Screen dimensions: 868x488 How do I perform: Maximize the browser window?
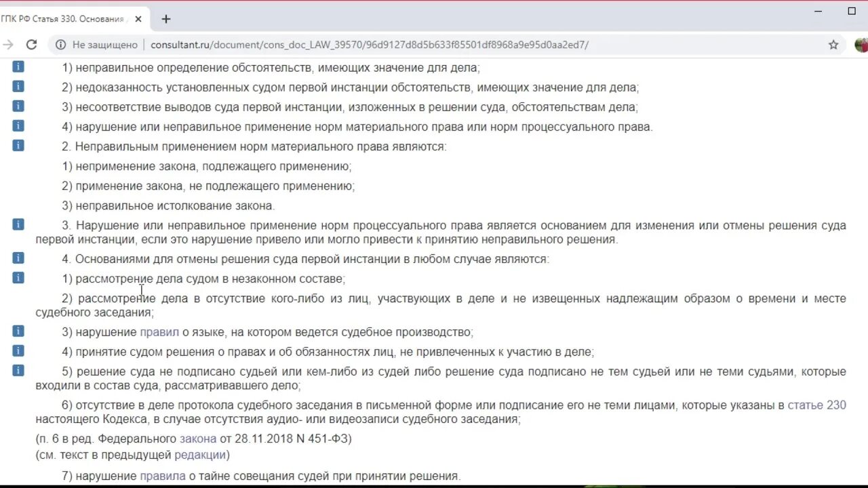coord(852,11)
